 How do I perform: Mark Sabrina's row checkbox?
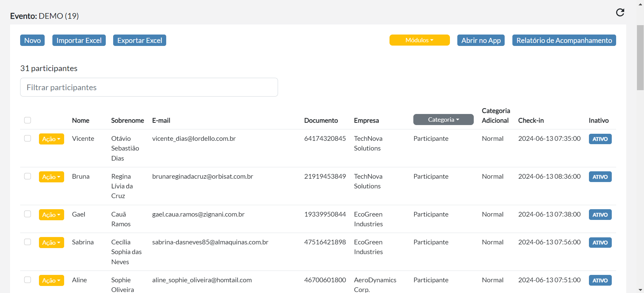point(28,242)
